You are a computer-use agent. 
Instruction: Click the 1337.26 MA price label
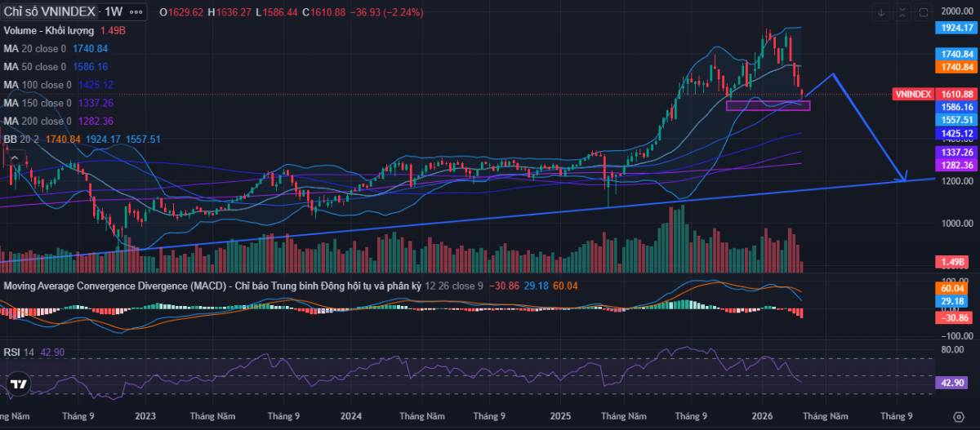[x=957, y=153]
